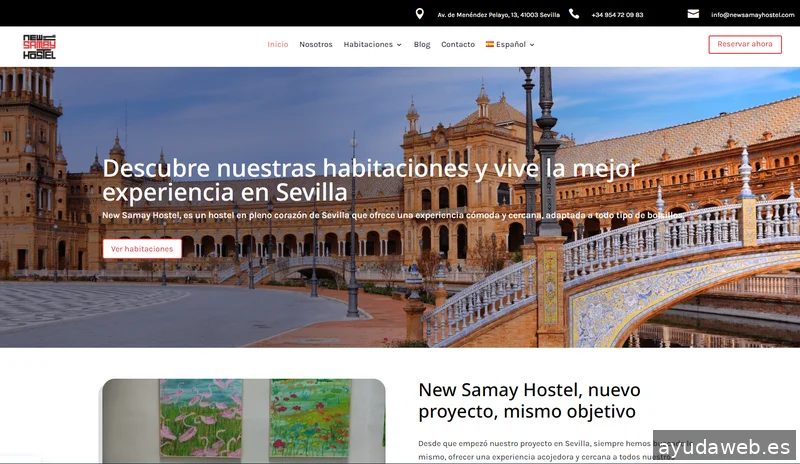800x464 pixels.
Task: Click the paragraph 'Desde que empezó nuestro proyecto'
Action: tap(554, 450)
